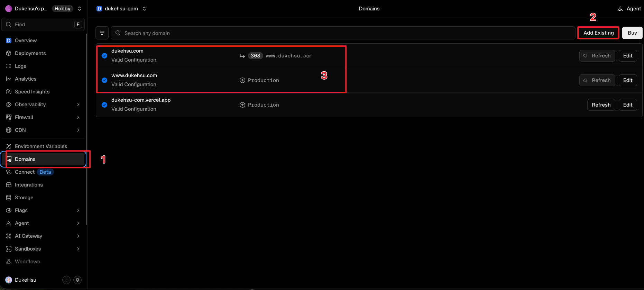Click the Production label for www.dukehsu.com
The height and width of the screenshot is (290, 644).
coord(264,80)
